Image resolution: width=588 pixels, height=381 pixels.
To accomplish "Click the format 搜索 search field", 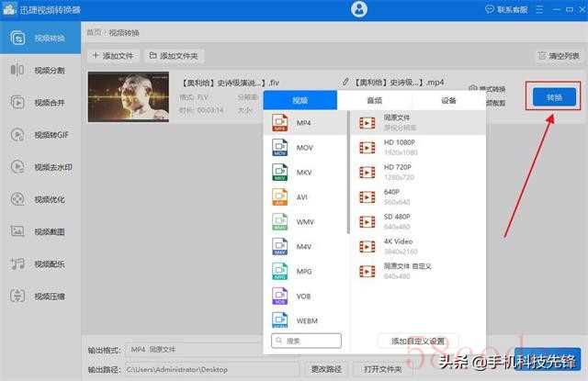I will pos(307,341).
